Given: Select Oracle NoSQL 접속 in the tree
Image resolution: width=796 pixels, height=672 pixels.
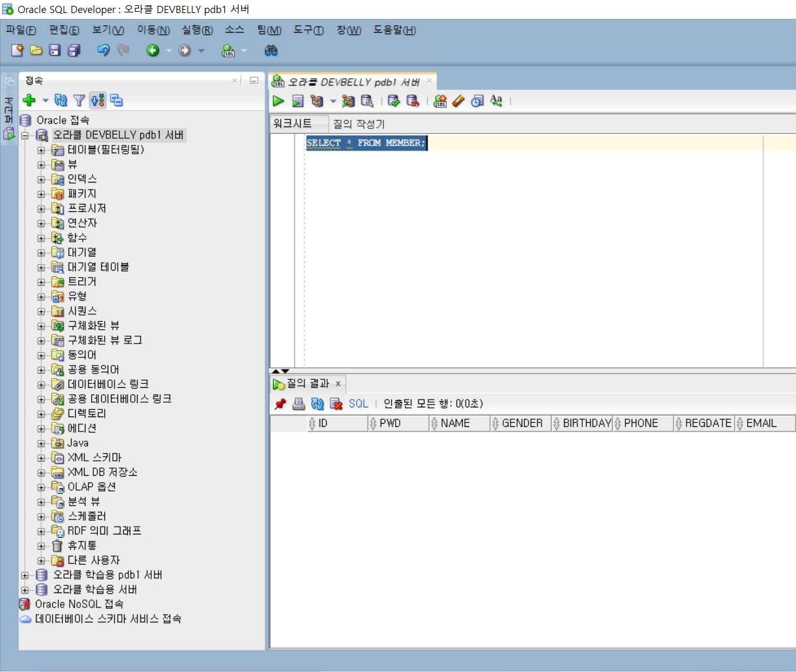Looking at the screenshot, I should 79,604.
